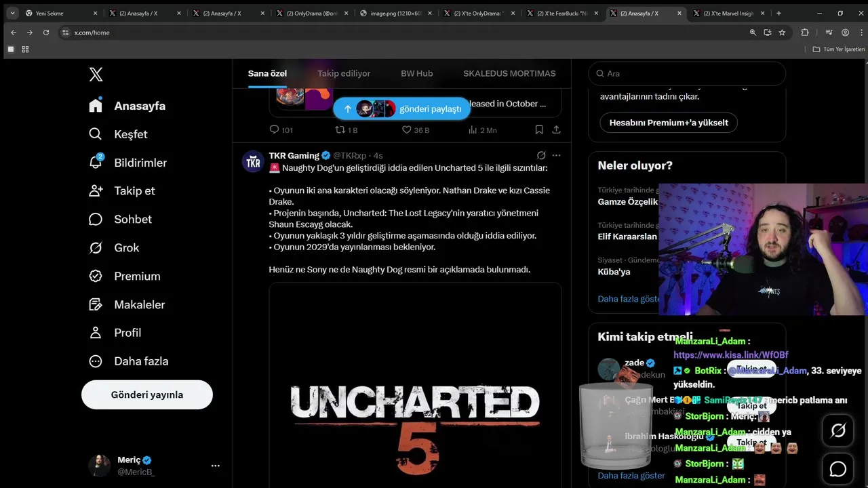Click the install app icon in the address bar
Viewport: 868px width, 488px height.
768,33
